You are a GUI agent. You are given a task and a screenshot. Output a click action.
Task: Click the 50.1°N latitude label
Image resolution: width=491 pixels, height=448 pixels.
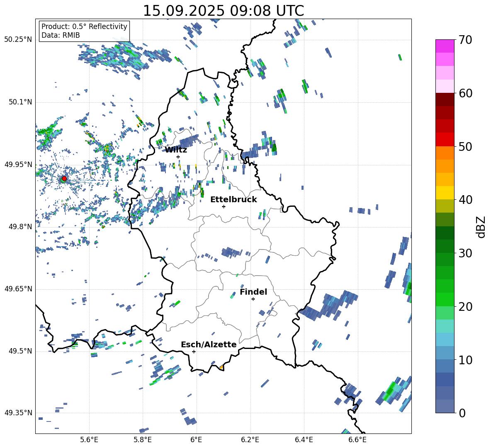click(x=20, y=102)
